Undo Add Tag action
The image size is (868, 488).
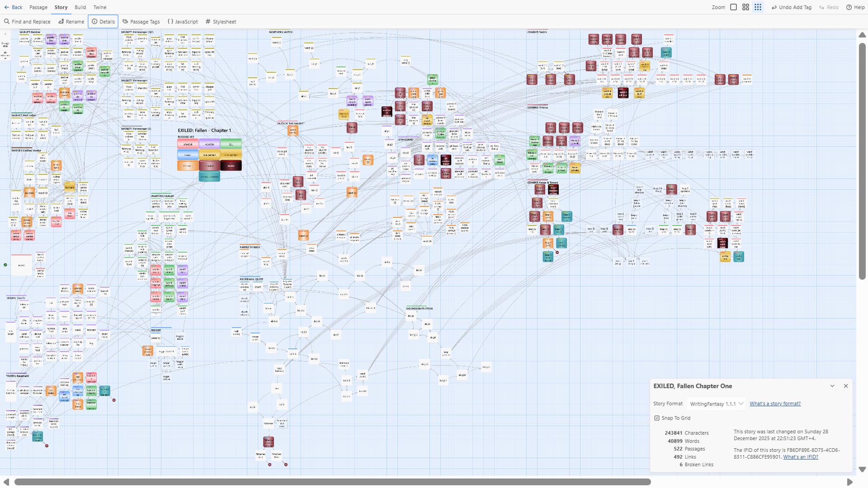coord(791,7)
